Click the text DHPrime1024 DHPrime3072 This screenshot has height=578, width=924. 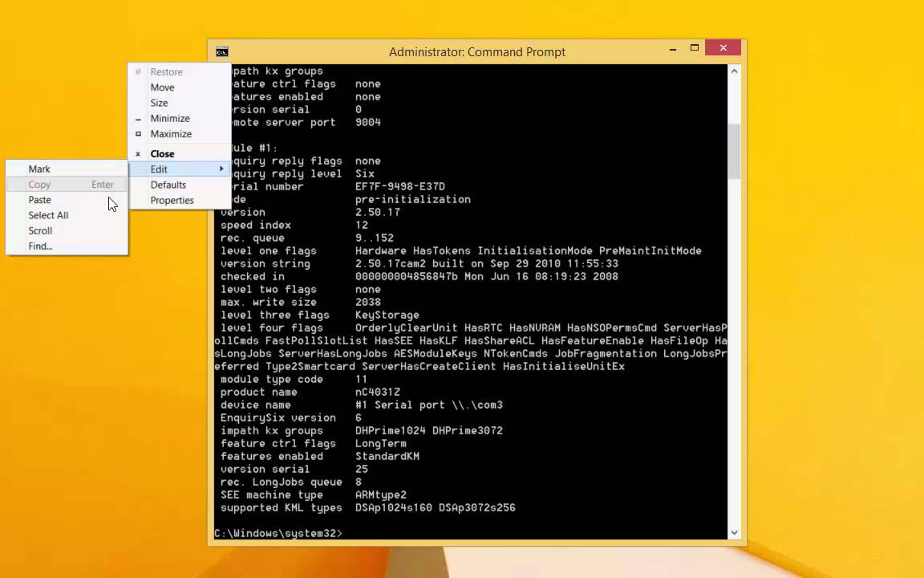[x=429, y=430]
